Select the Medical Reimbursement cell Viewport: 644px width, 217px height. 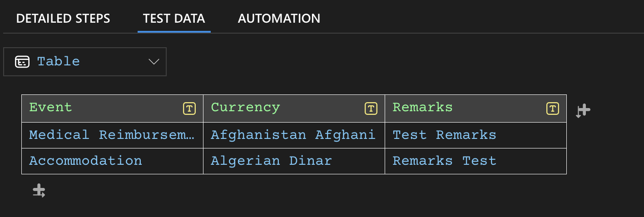point(112,135)
